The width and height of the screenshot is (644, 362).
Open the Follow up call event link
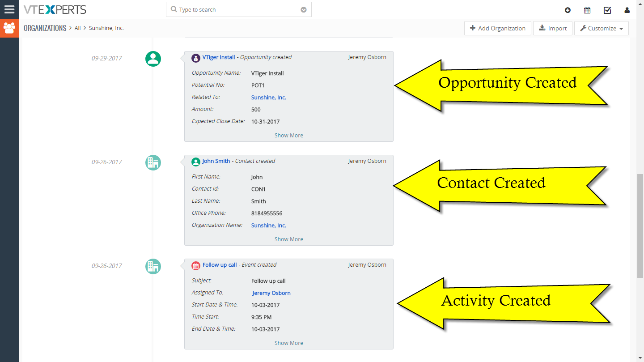pos(220,265)
